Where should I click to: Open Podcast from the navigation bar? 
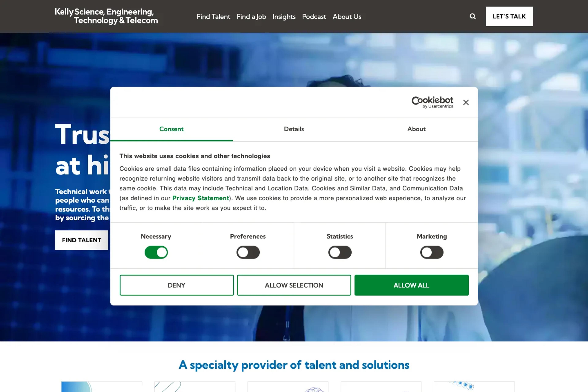314,17
